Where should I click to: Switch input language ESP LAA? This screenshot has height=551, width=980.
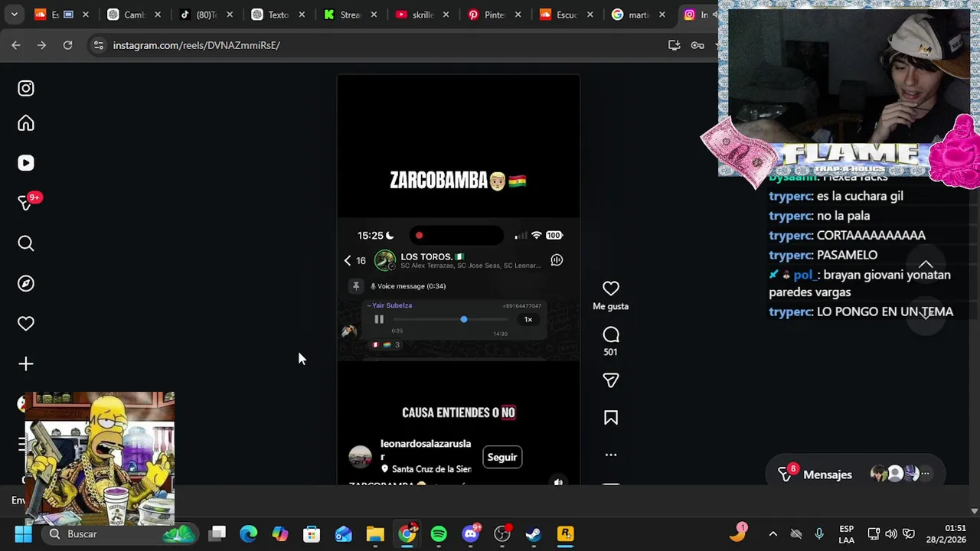tap(846, 534)
